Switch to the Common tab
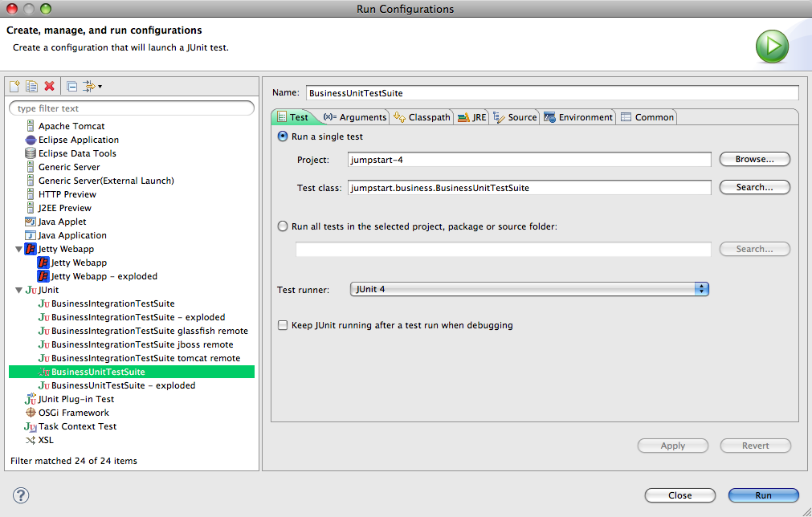This screenshot has height=517, width=812. point(647,117)
